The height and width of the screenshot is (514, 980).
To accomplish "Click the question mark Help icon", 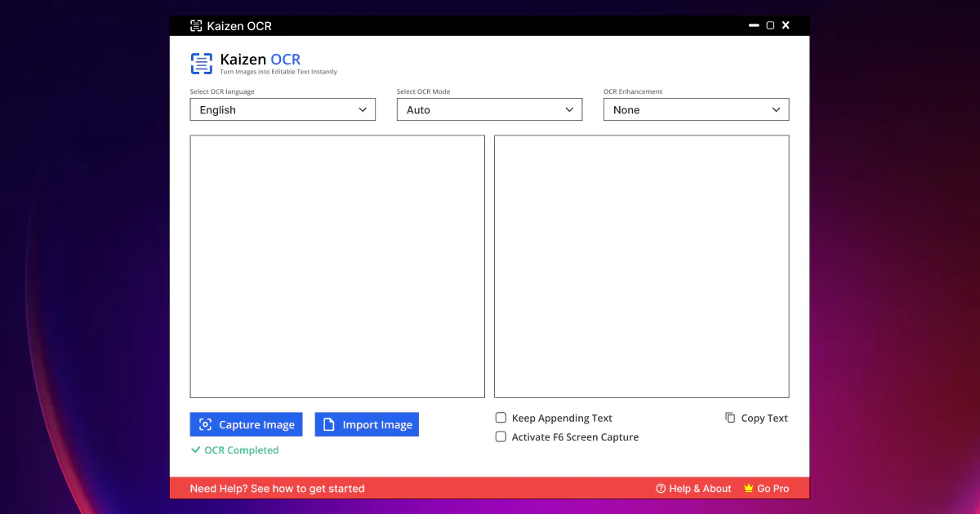I will [x=661, y=489].
